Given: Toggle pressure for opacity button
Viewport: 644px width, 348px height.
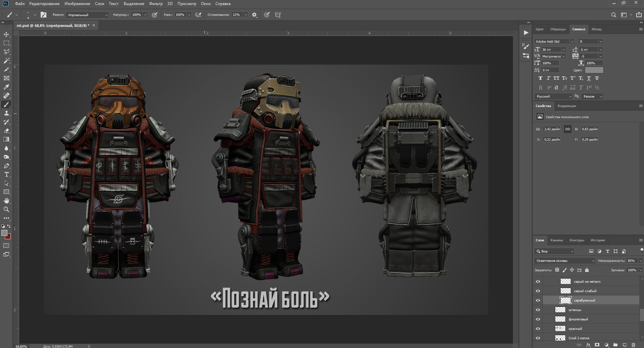Looking at the screenshot, I should point(155,15).
